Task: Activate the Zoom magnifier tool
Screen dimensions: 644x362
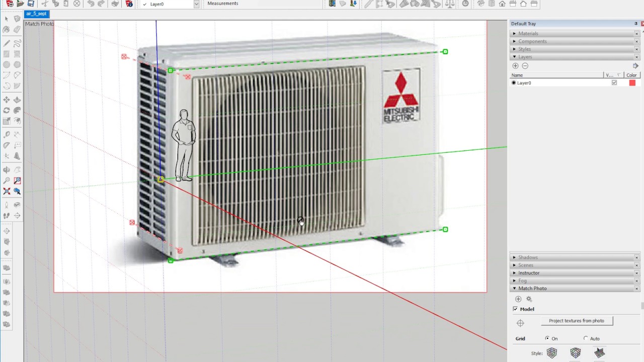Action: click(6, 180)
